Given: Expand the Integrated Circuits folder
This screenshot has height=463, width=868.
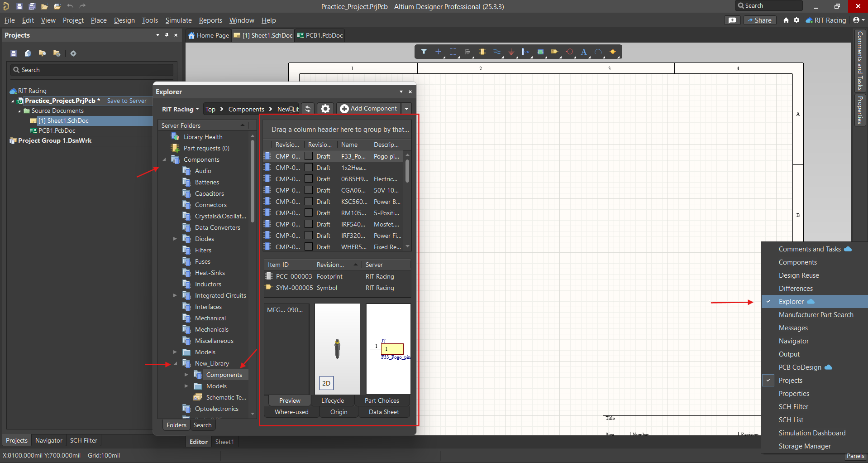Looking at the screenshot, I should (x=175, y=295).
